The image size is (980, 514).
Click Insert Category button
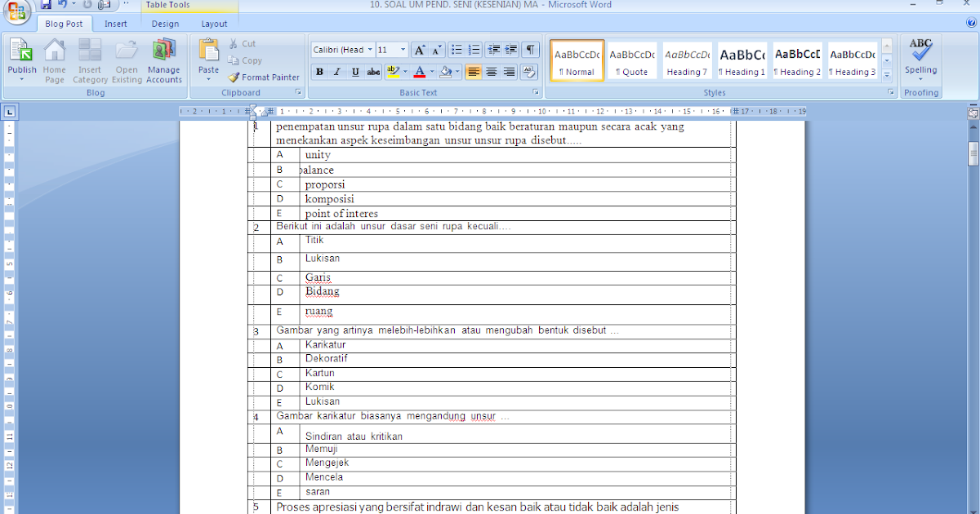(x=90, y=61)
